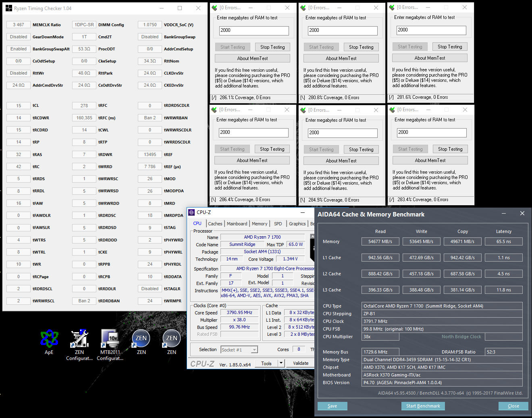Switch to the SPD tab in CPU-Z

(x=277, y=223)
